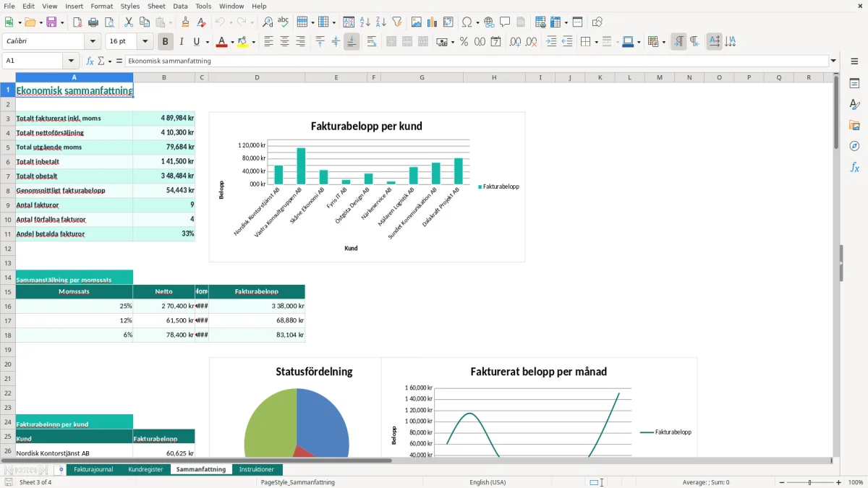Screen dimensions: 868x488
Task: Open sidebar Functions fx icon
Action: 854,167
